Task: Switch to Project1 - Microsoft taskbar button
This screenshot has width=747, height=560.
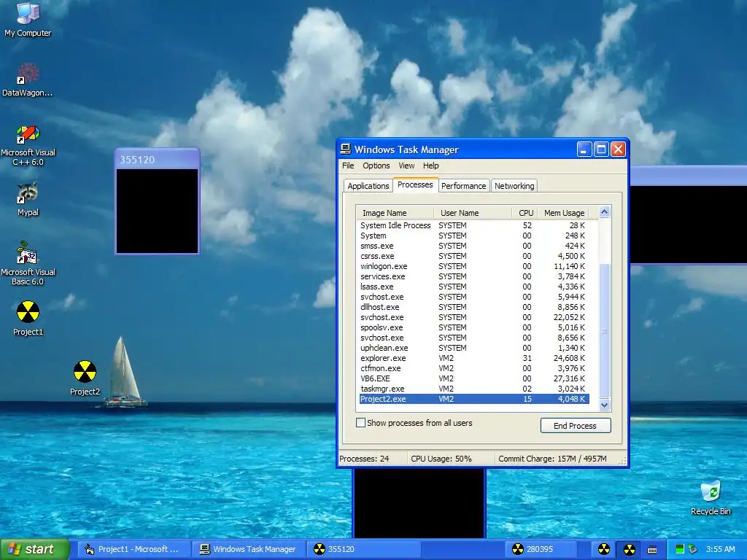Action: [134, 549]
